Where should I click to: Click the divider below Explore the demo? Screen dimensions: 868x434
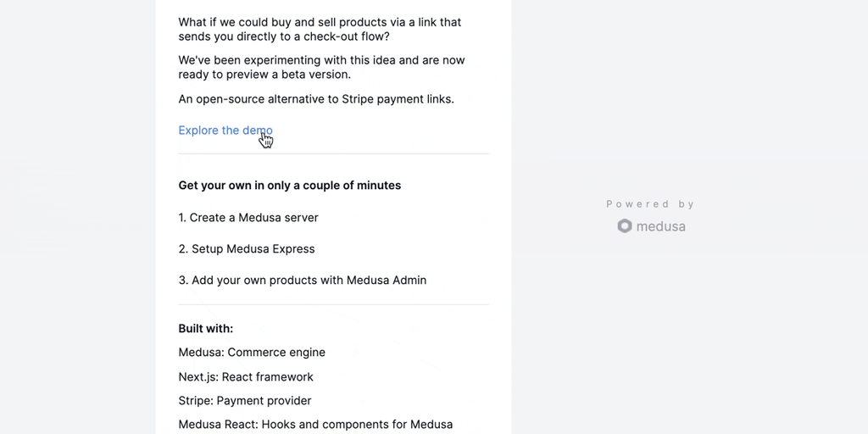333,153
